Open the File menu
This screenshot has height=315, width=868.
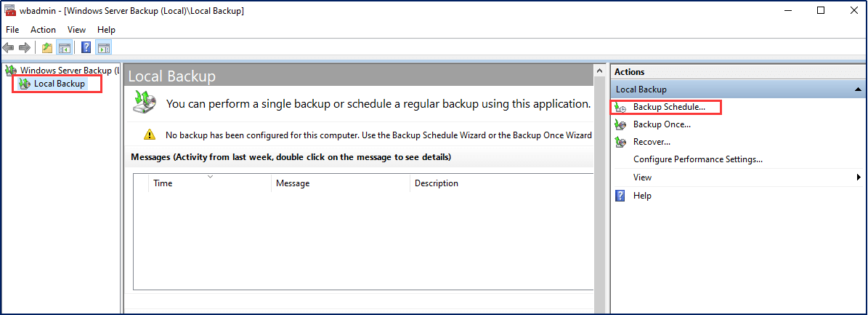click(12, 30)
